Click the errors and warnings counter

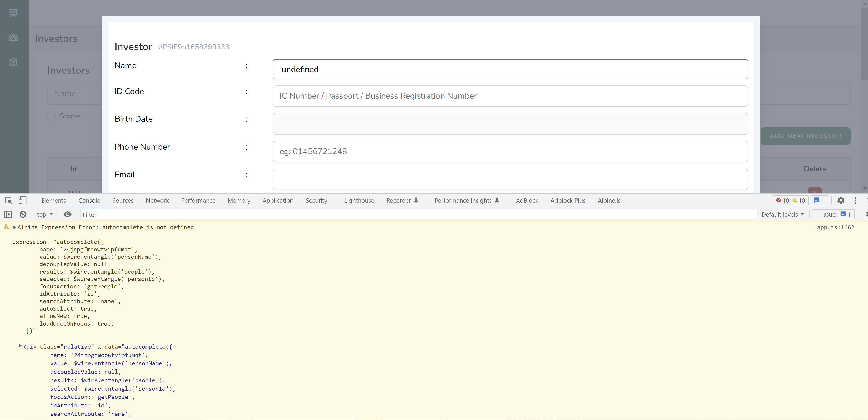[790, 200]
